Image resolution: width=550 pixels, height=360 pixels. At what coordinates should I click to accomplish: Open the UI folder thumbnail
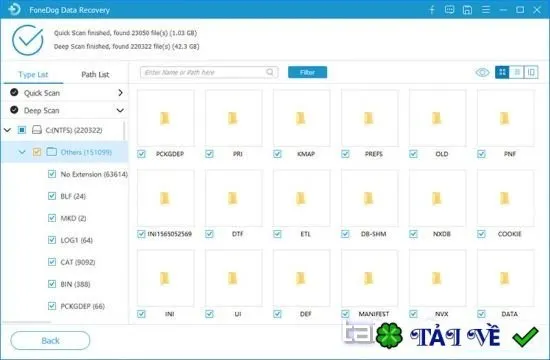233,278
